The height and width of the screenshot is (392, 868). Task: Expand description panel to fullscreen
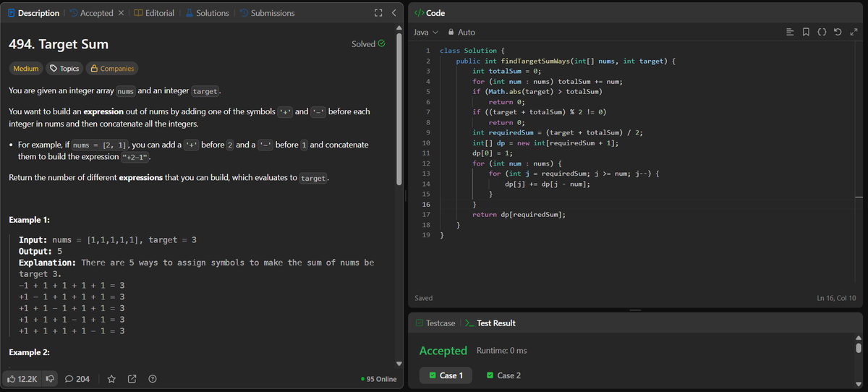pyautogui.click(x=377, y=13)
